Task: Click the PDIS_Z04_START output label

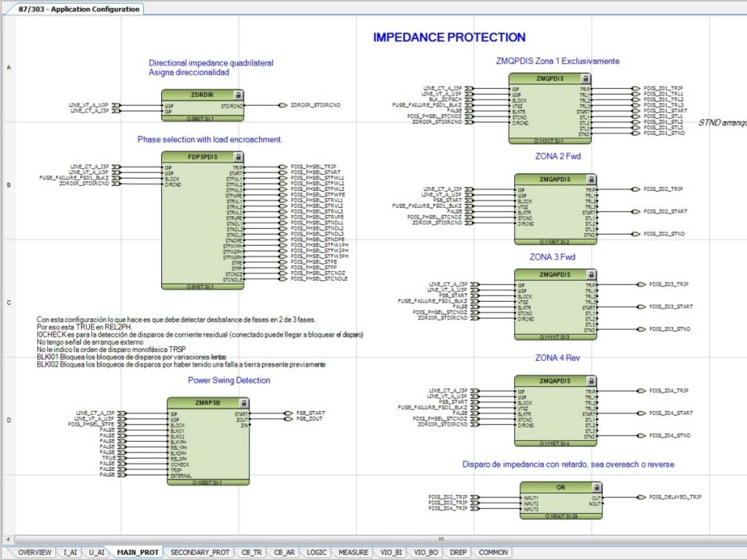Action: pos(670,413)
